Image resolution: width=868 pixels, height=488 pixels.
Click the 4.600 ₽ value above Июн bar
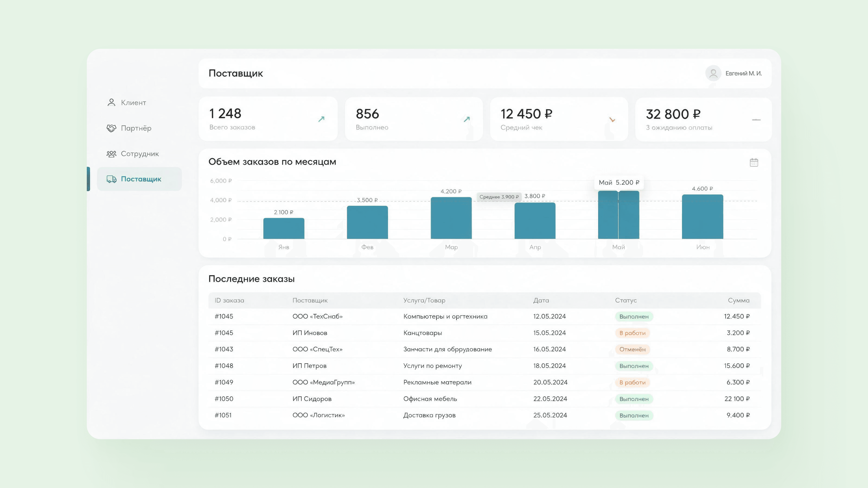[x=703, y=189]
